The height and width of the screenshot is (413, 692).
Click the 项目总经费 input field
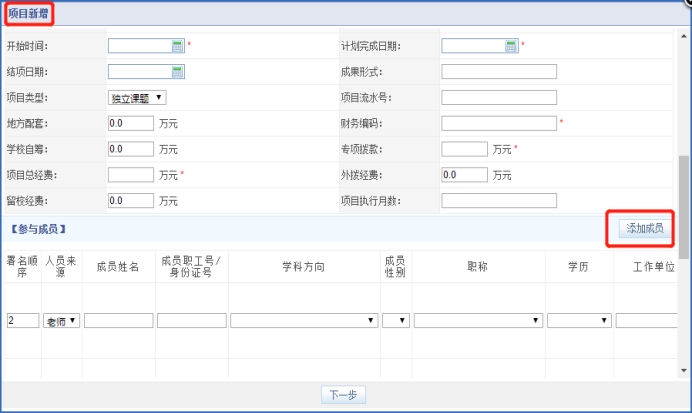point(130,175)
